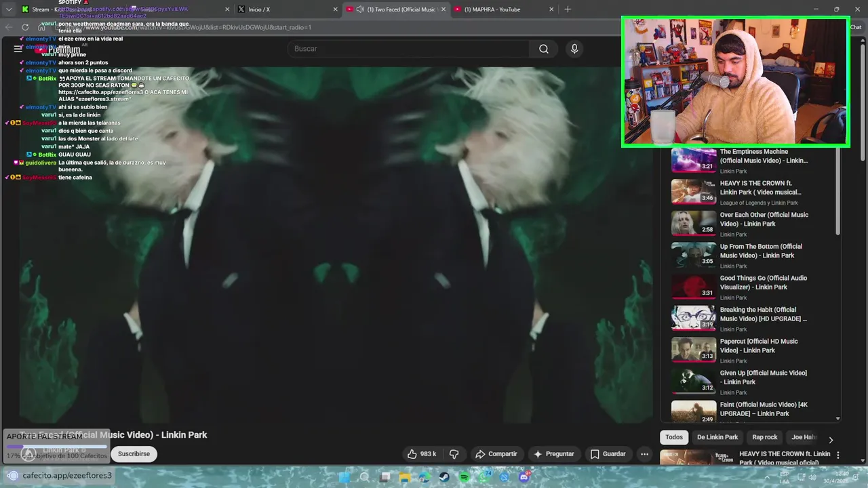
Task: Open Spotify from the taskbar
Action: 464,477
